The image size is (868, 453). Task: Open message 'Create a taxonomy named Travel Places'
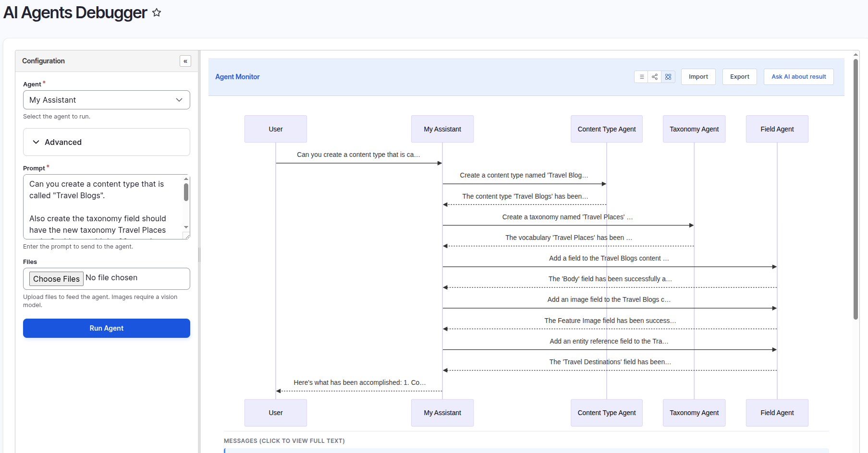(x=567, y=217)
